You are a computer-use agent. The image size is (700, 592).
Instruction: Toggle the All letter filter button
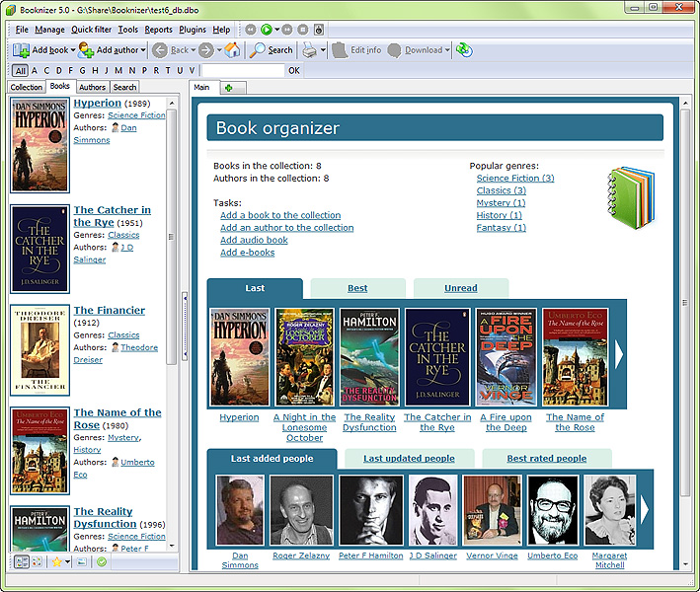(20, 71)
